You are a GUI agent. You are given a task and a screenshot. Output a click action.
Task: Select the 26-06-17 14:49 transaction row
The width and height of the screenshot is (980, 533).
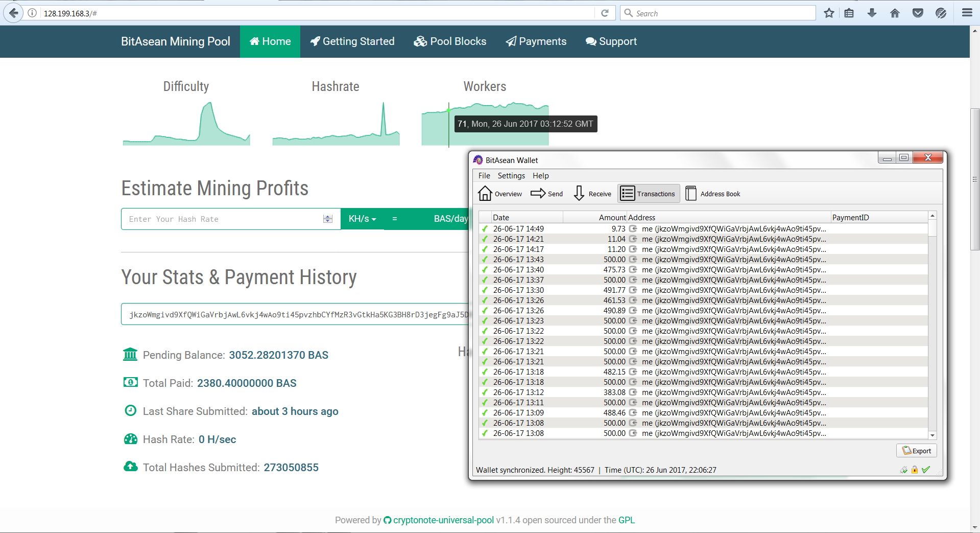coord(703,229)
